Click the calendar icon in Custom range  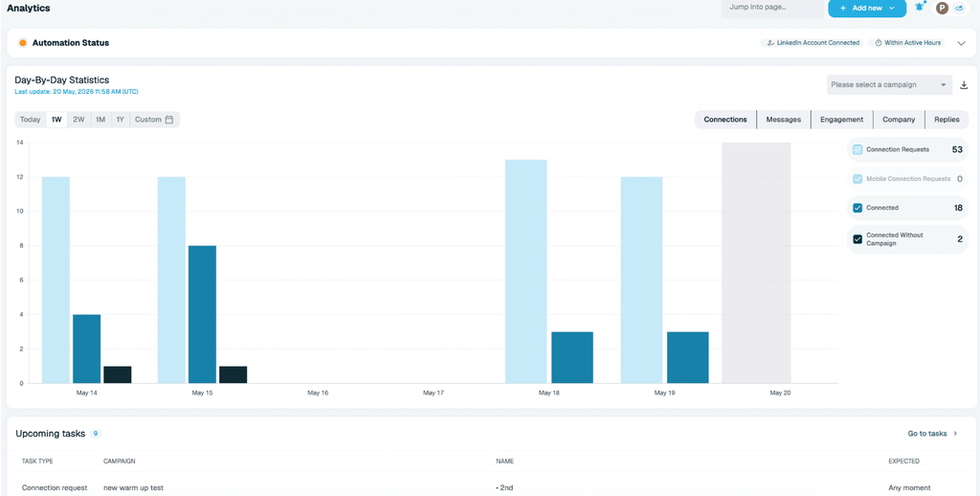[168, 120]
